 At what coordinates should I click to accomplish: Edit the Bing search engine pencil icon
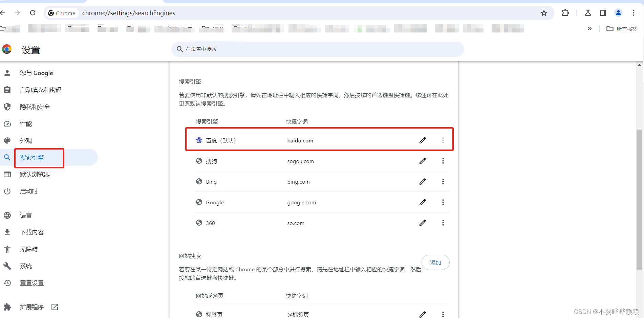[423, 181]
